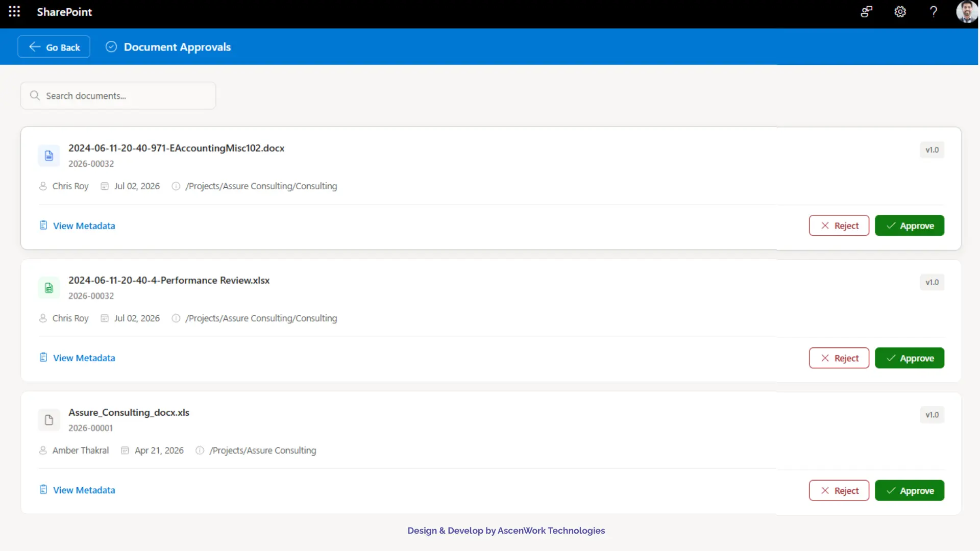The image size is (980, 551).
Task: Click the consulting path in EAccountingMisc102 card
Action: pos(261,186)
